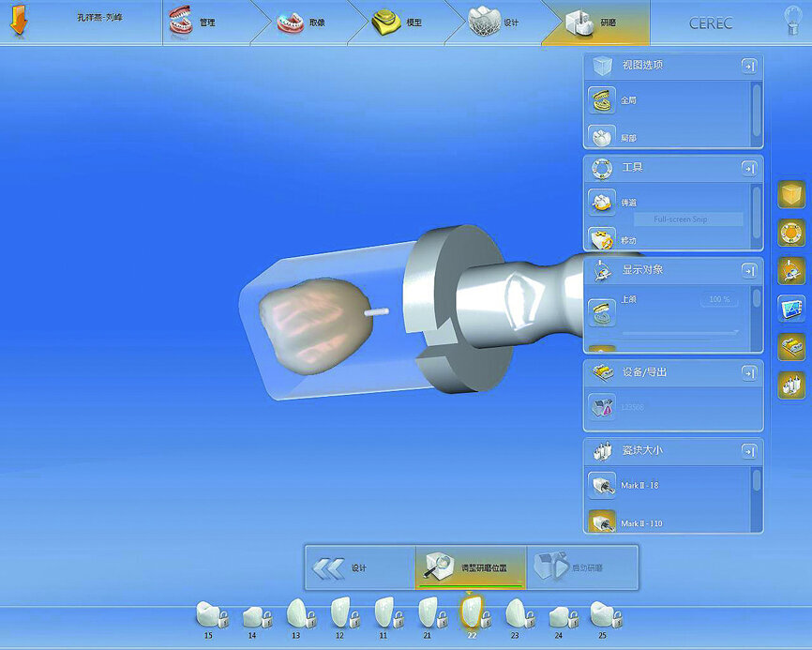Select tooth 13 thumbnail in bottom row
The width and height of the screenshot is (812, 650).
296,614
